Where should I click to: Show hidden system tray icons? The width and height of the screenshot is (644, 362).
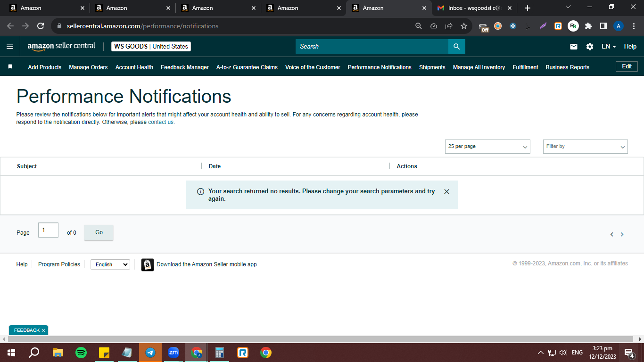(540, 353)
